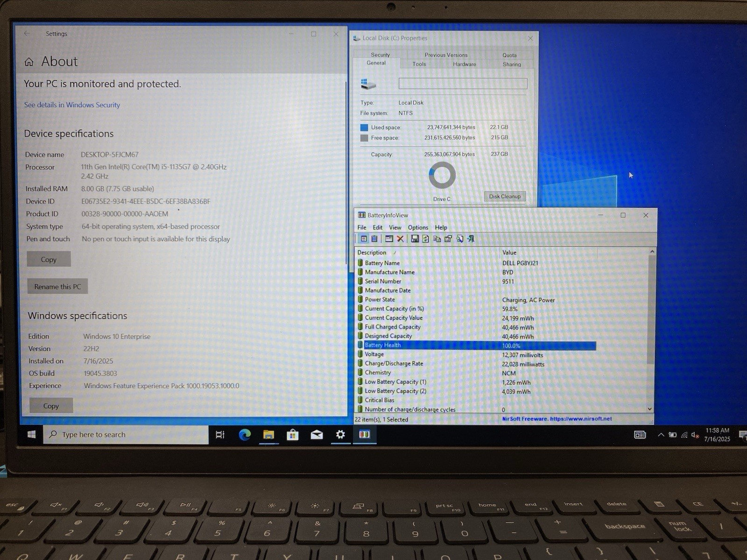The height and width of the screenshot is (560, 747).
Task: Click the muted speaker icon in system tray
Action: tap(695, 435)
